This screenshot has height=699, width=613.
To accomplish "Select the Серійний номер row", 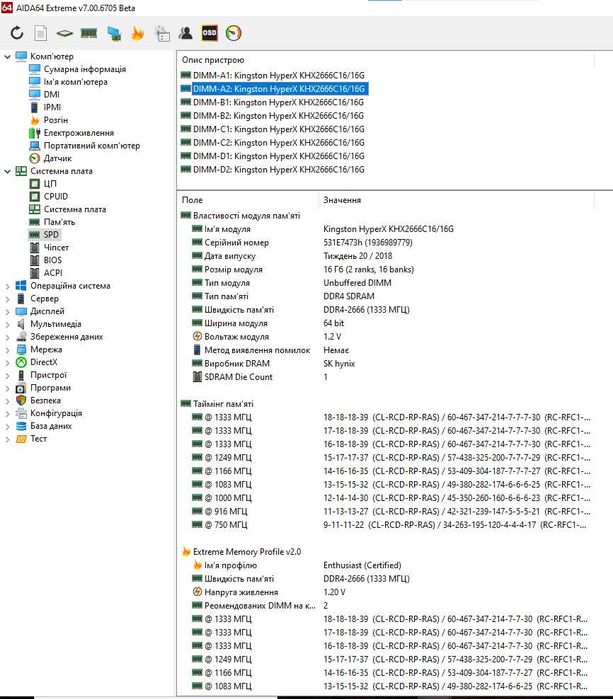I will pos(386,243).
